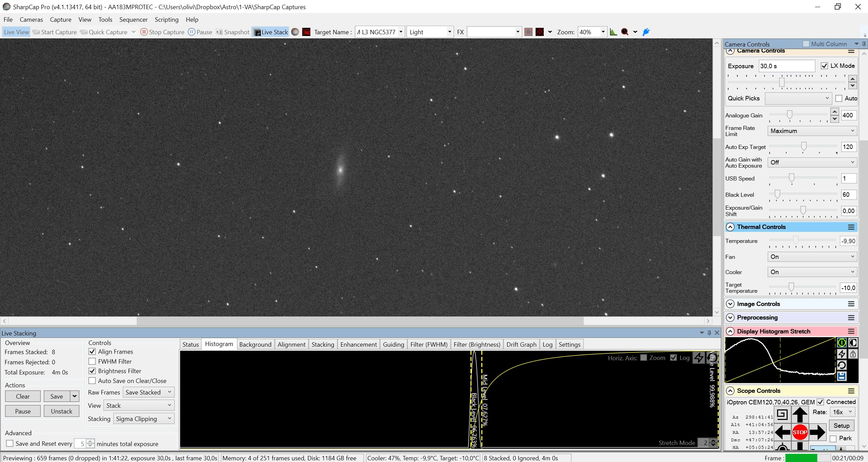Open the histogram tool icon next to Zoom
This screenshot has height=462, width=868.
[x=613, y=32]
